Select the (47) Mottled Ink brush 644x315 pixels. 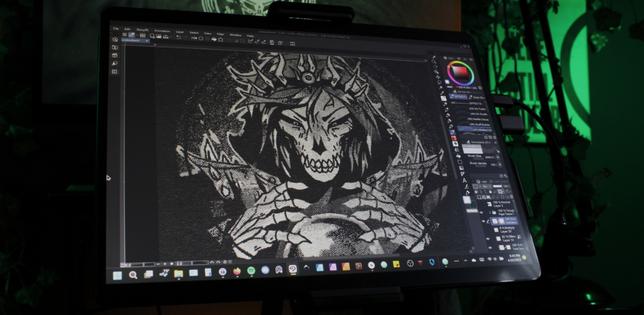tap(474, 130)
